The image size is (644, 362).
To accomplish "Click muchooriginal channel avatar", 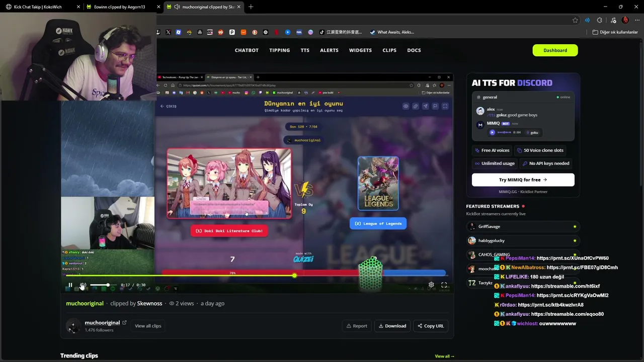I will (x=73, y=326).
